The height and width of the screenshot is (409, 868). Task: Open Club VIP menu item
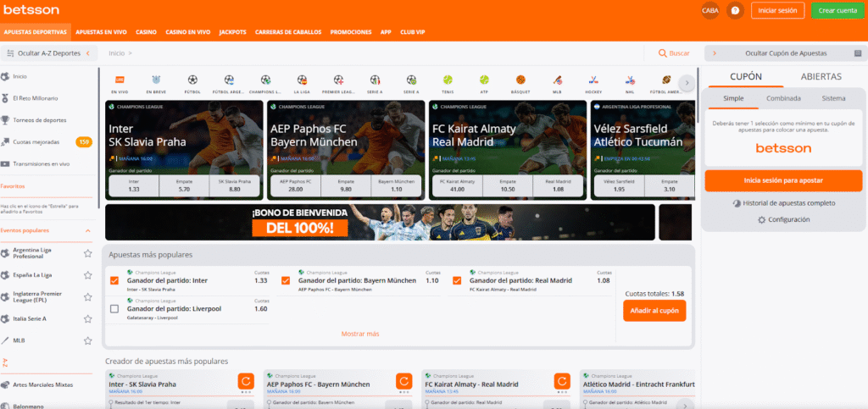(413, 32)
